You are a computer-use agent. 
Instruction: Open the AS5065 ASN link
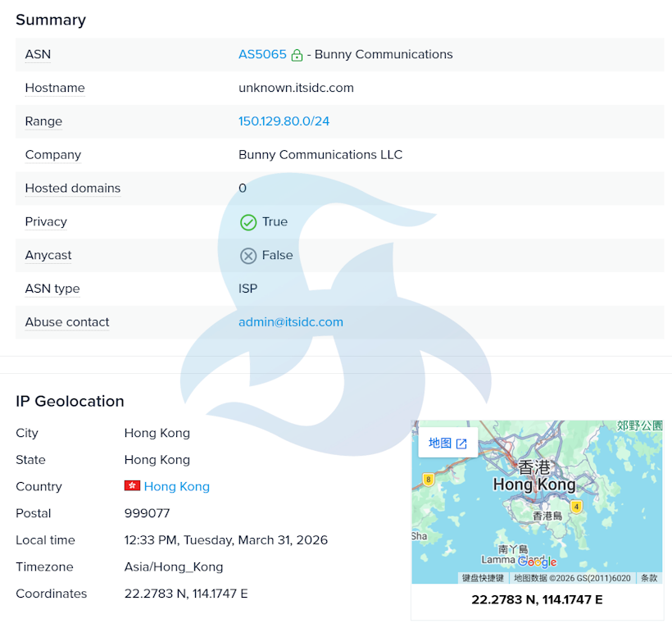click(x=262, y=54)
